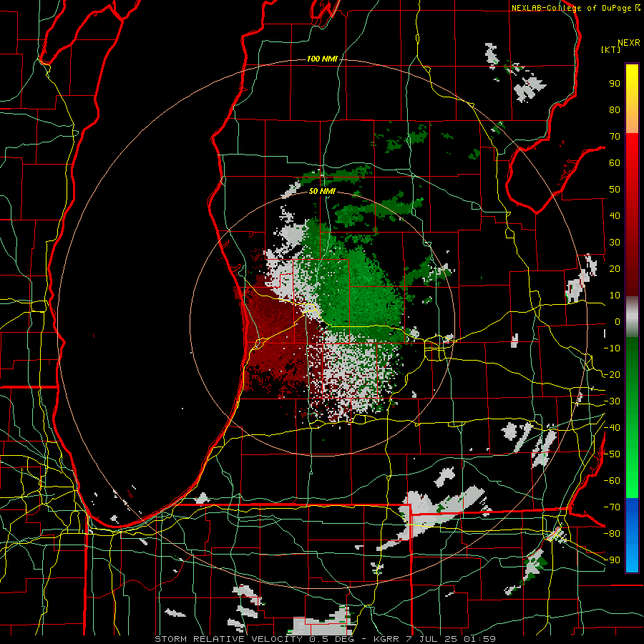Click the positive 10 value on the velocity scale

(x=615, y=296)
